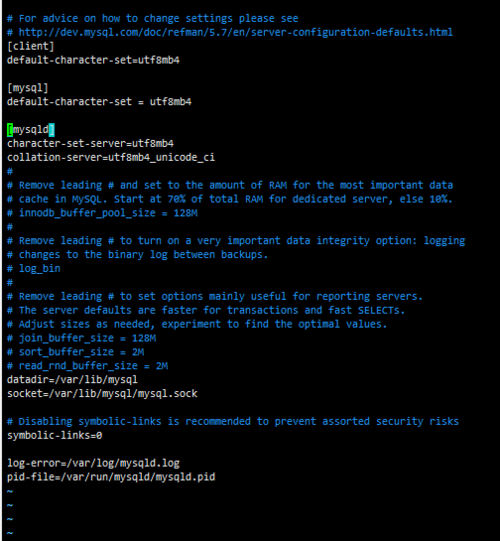Click the log-error=/var/log/mysqld.log line
Screen dimensions: 500x541
click(x=93, y=463)
